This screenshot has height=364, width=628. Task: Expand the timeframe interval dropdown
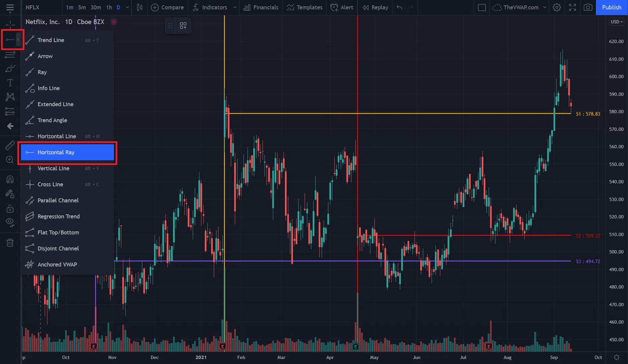coord(127,7)
